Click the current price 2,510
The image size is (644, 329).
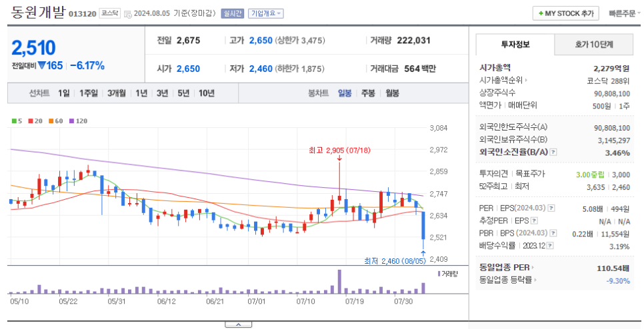(33, 48)
